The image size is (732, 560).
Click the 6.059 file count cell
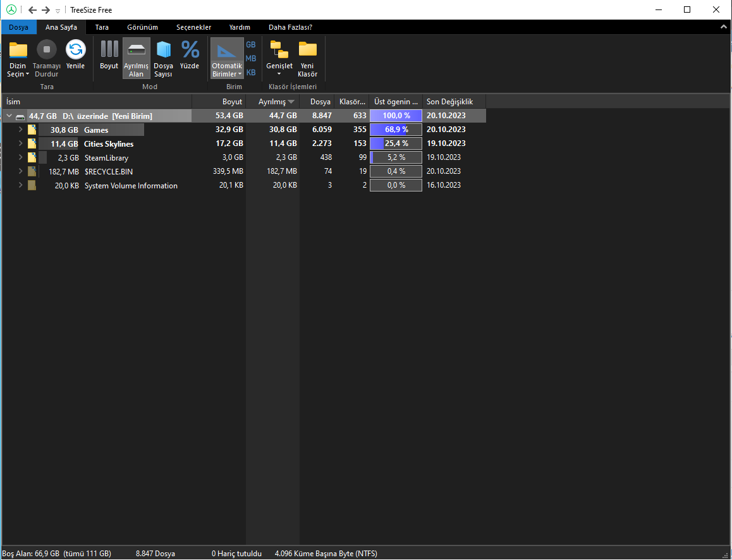(x=322, y=130)
